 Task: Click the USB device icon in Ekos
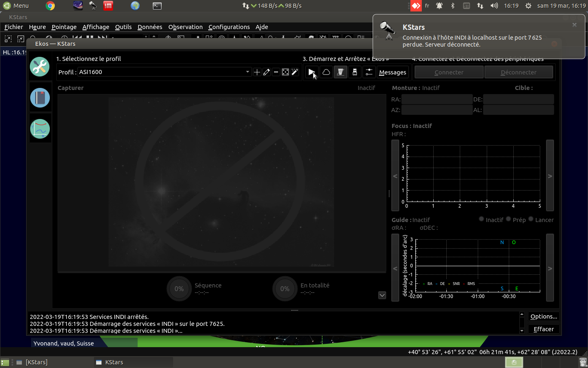pos(355,72)
